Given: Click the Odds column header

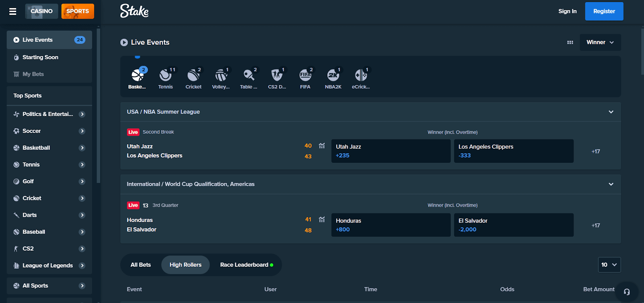Looking at the screenshot, I should click(x=507, y=289).
